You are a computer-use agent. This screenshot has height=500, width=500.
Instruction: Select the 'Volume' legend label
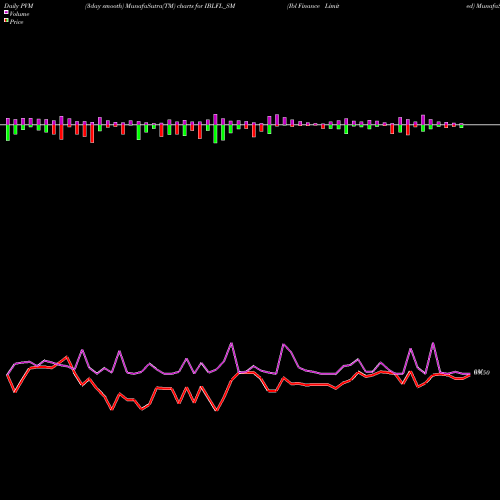tap(19, 14)
